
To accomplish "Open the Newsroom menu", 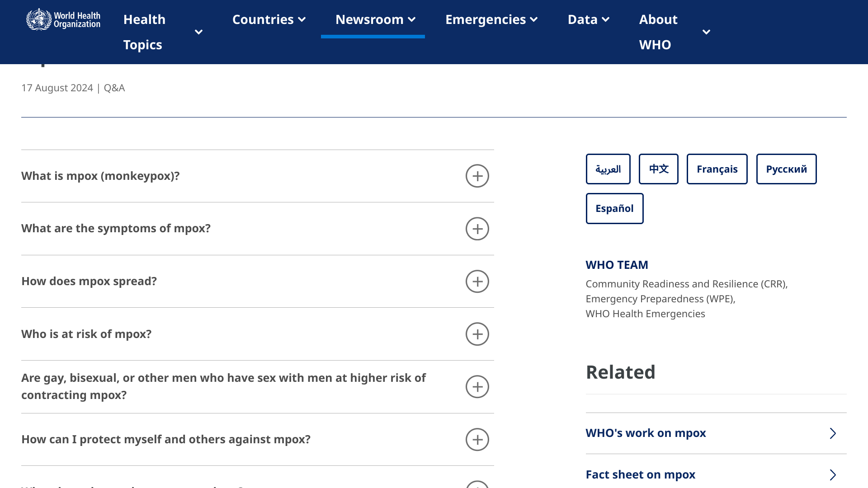I will point(375,19).
